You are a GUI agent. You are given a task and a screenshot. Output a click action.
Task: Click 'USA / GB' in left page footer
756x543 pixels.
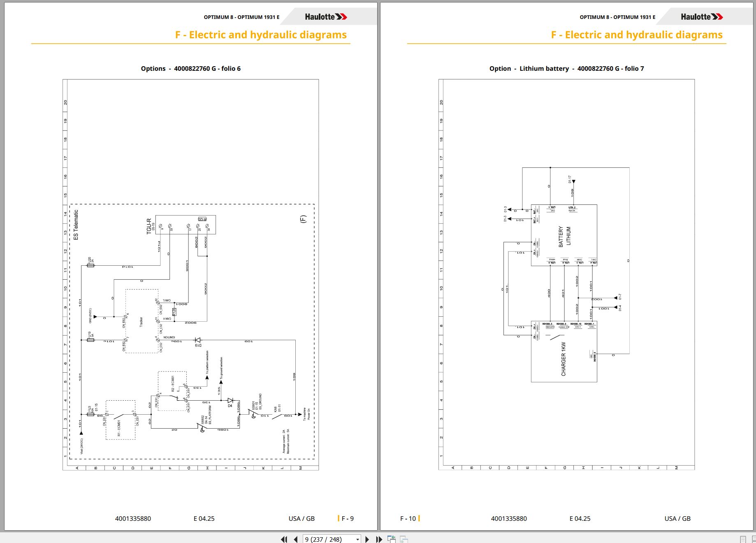coord(301,519)
